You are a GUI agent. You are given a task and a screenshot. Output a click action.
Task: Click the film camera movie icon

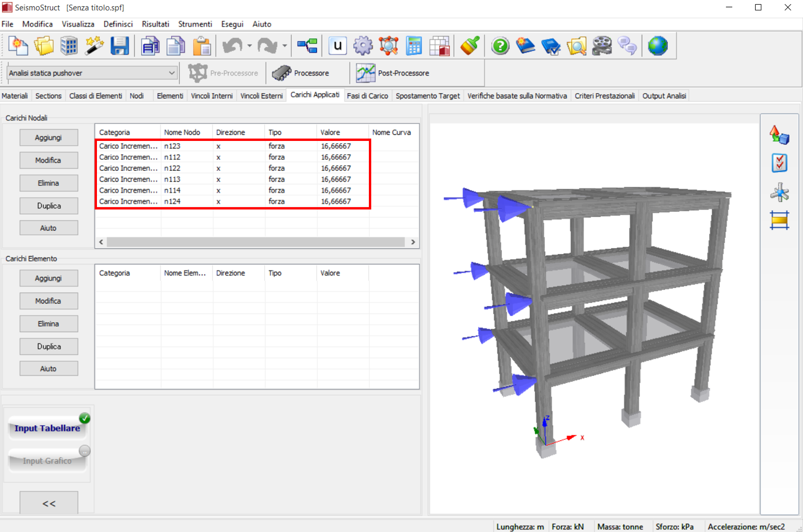tap(602, 46)
